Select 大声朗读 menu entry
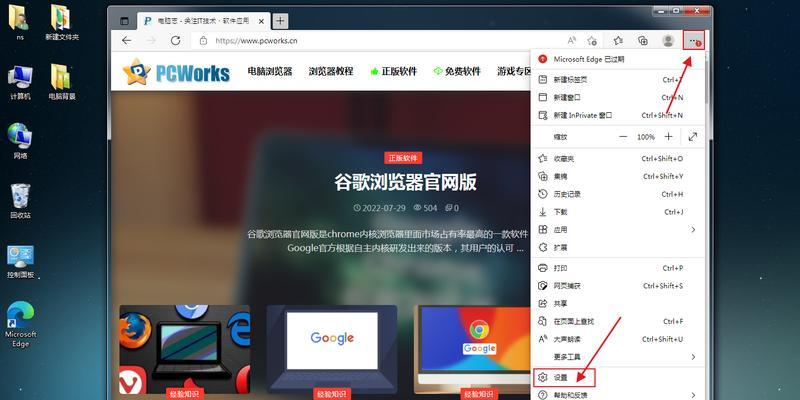Screen dimensions: 800x400 [x=617, y=339]
